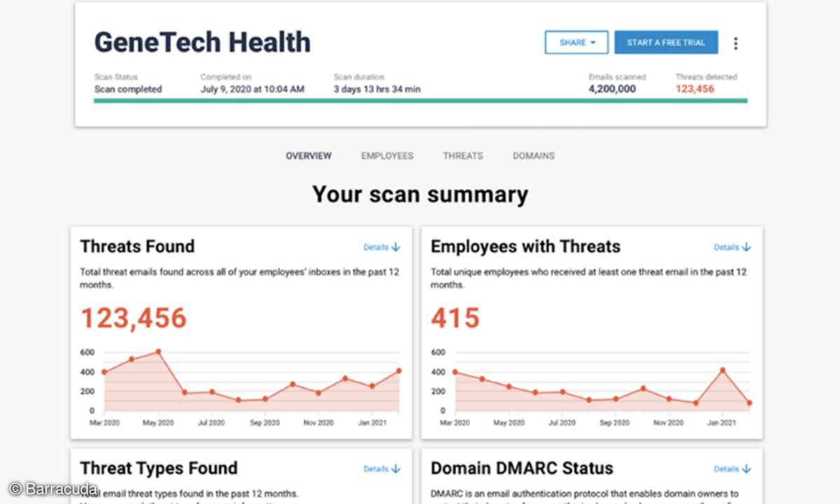
Task: Click the 123,456 Threats detected value in header
Action: 695,89
